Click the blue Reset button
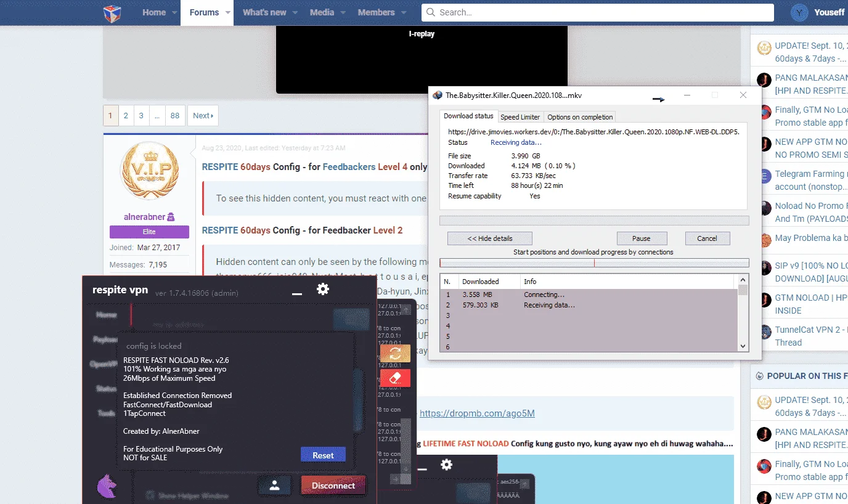Viewport: 848px width, 504px height. pos(323,455)
